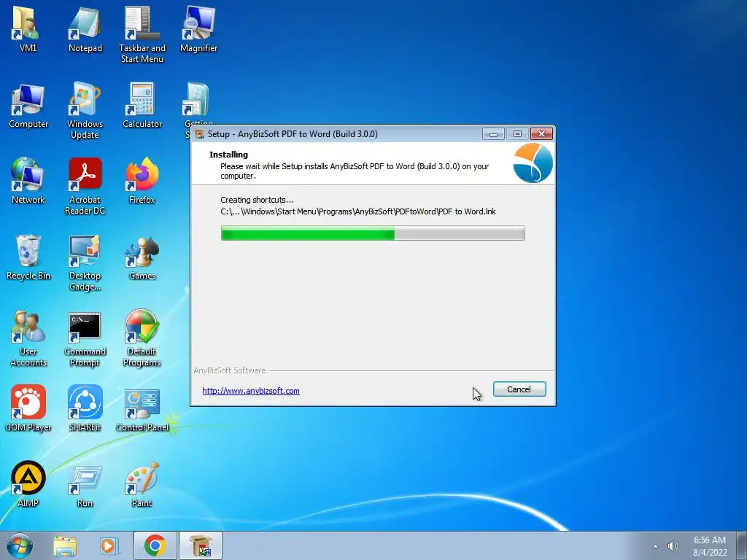Open Windows Media Player from taskbar
This screenshot has height=560, width=747.
pos(109,546)
